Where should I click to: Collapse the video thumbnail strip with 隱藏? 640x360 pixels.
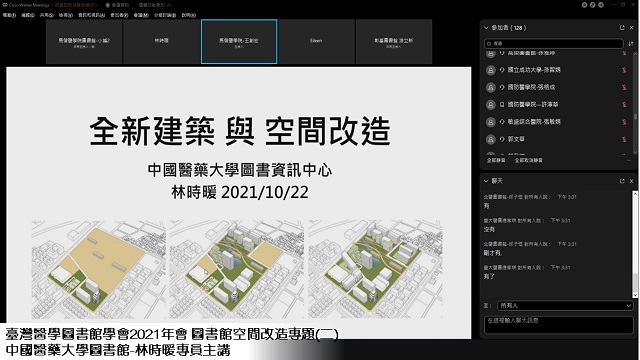tap(155, 5)
